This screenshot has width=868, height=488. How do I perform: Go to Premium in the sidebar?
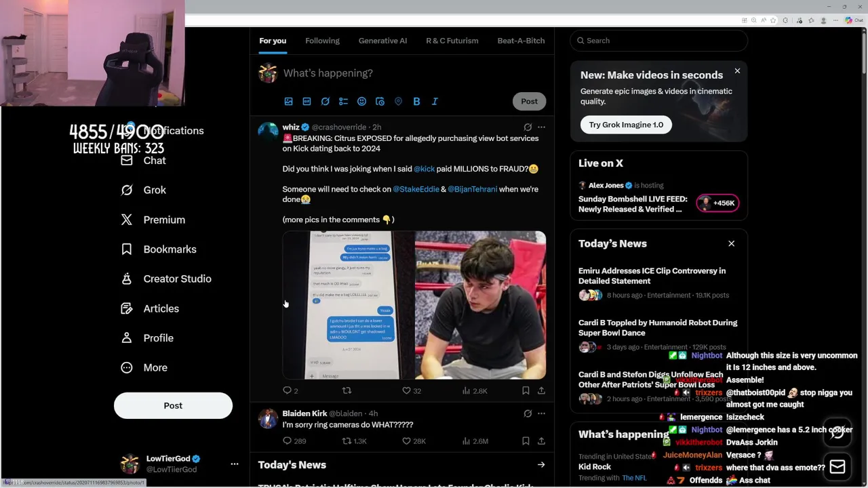153,220
